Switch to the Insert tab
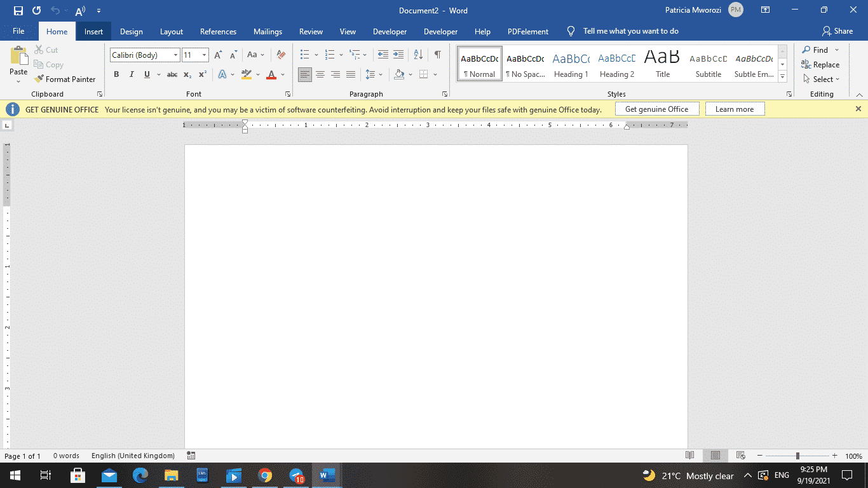The width and height of the screenshot is (868, 488). point(93,31)
